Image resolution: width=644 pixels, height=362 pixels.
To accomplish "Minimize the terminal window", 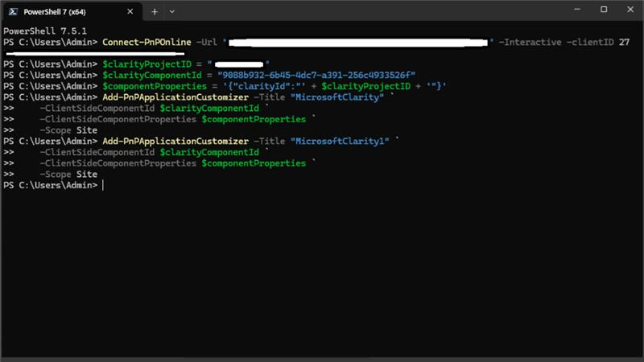I will coord(577,10).
